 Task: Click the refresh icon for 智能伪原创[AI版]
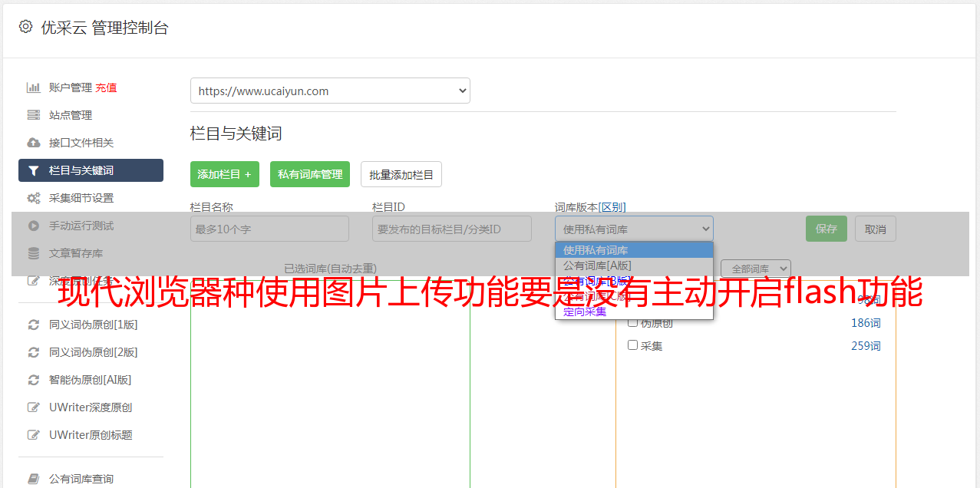[x=34, y=380]
